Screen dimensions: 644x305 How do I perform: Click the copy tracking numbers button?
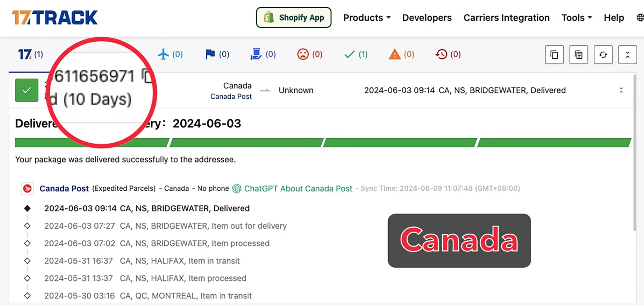coord(554,55)
